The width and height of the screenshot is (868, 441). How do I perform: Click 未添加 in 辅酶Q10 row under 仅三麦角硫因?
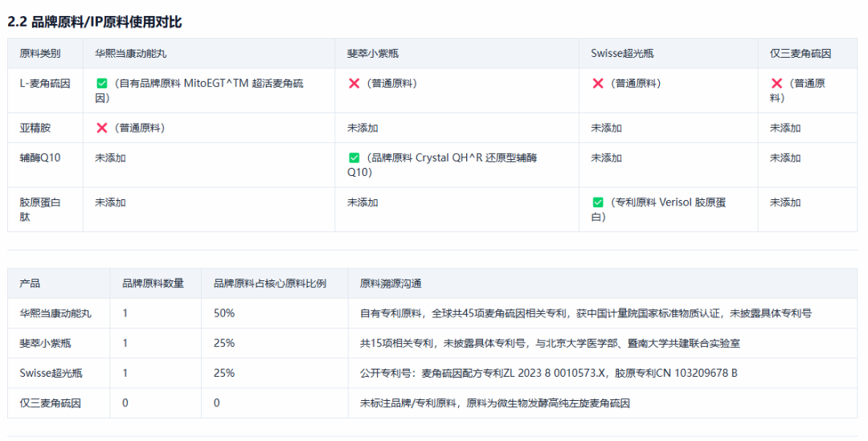point(785,157)
